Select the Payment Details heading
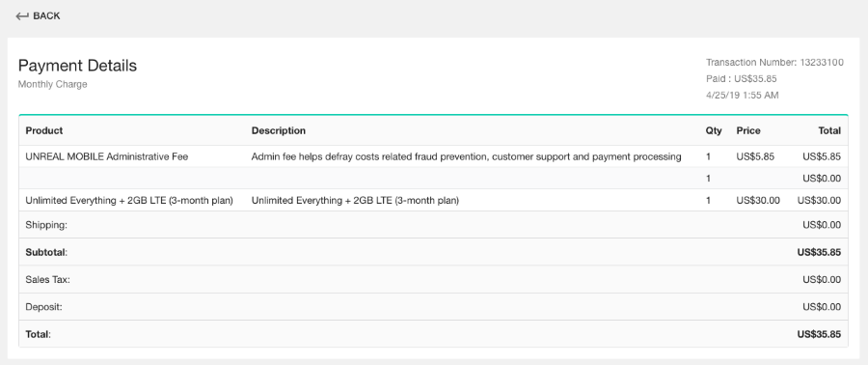The image size is (868, 365). click(77, 66)
